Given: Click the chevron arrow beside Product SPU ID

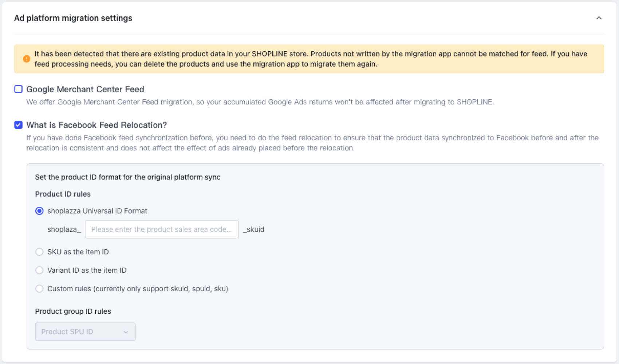Looking at the screenshot, I should [126, 332].
